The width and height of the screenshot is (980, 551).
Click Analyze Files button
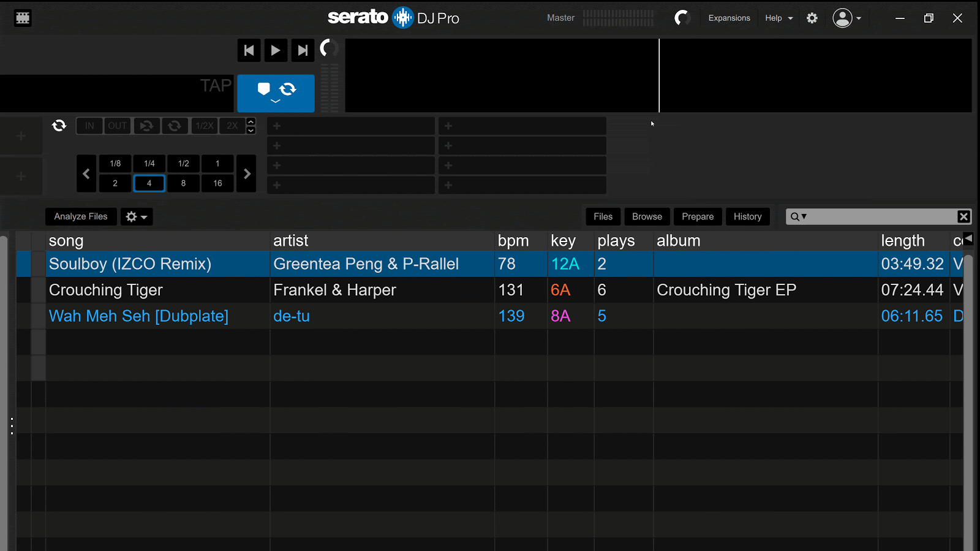81,216
